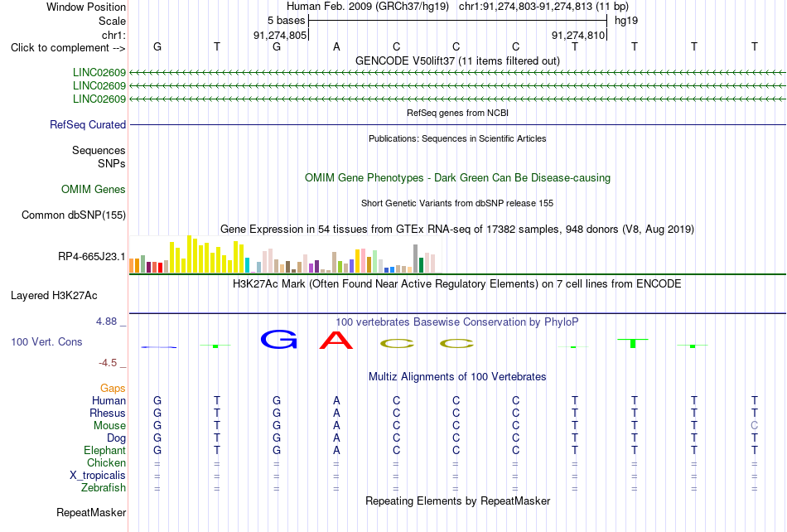Image resolution: width=787 pixels, height=532 pixels.
Task: Click the 91,274,805 position marker
Action: pos(279,35)
